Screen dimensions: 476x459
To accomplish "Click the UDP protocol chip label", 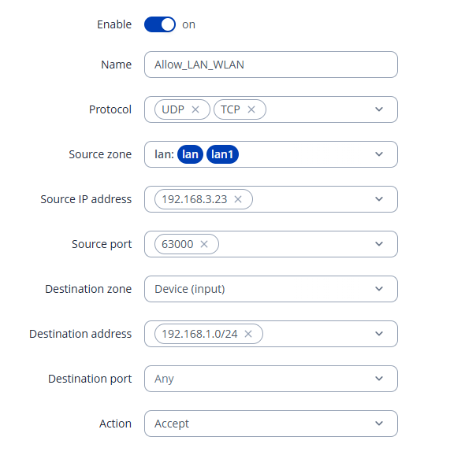I will click(173, 109).
